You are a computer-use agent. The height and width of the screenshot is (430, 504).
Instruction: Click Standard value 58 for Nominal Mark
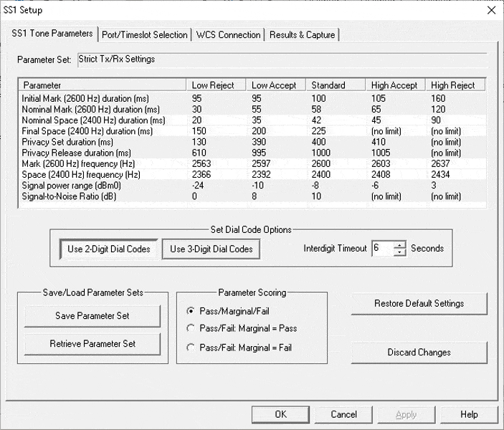tap(316, 109)
